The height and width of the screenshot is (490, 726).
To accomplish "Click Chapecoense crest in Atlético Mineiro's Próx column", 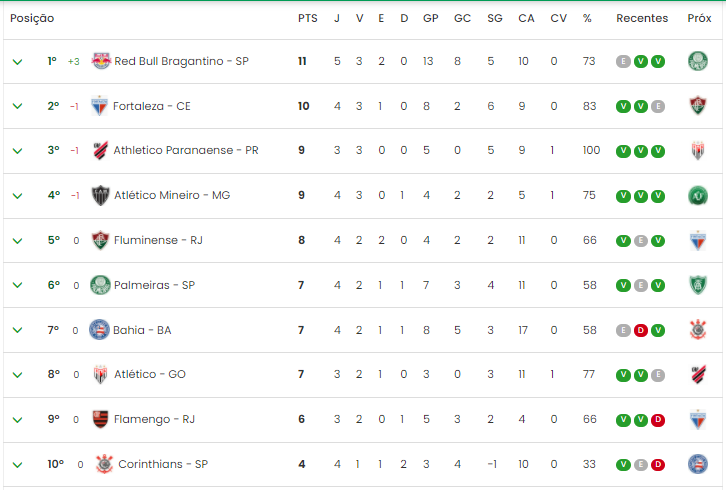I will (698, 195).
